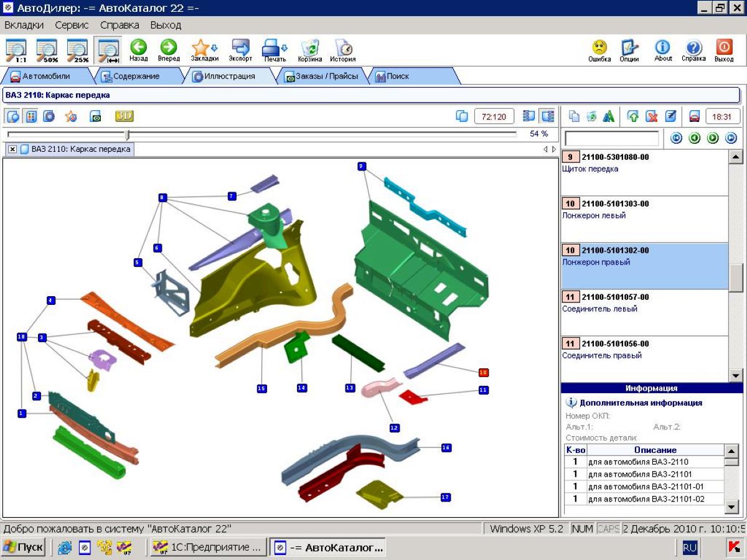Click the eye preview document icon

click(x=95, y=116)
